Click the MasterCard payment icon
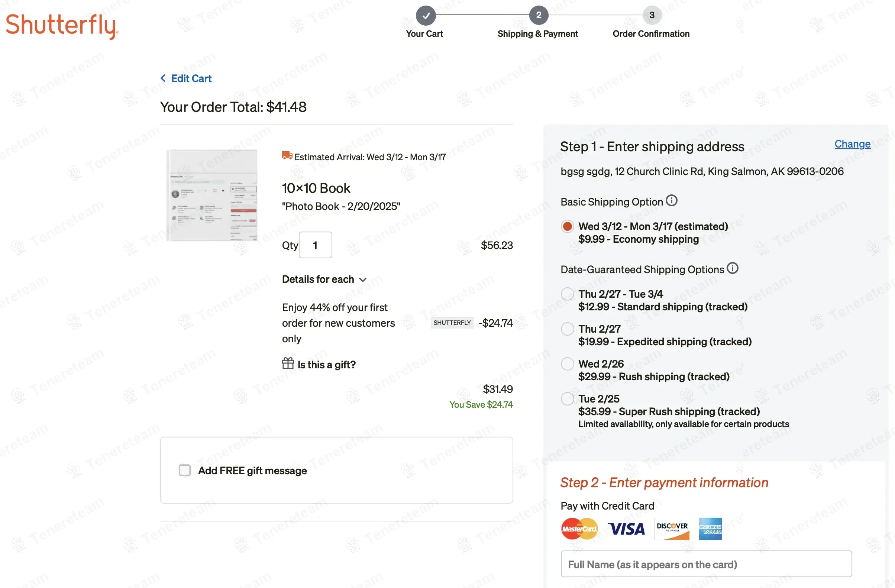The image size is (895, 588). point(579,529)
